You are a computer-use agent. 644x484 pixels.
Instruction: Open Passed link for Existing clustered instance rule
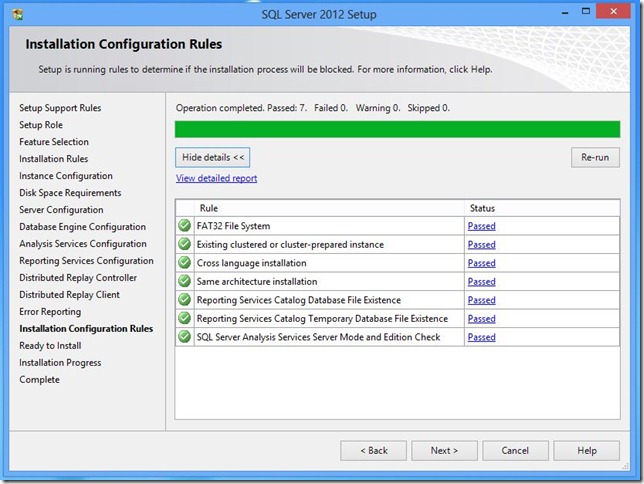point(481,244)
